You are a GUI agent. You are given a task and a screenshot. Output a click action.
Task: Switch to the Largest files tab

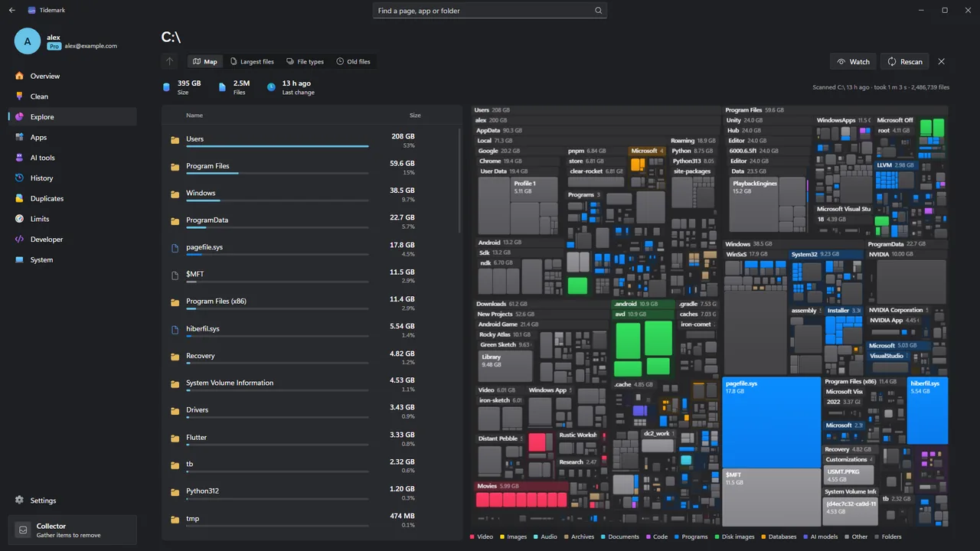click(x=252, y=61)
